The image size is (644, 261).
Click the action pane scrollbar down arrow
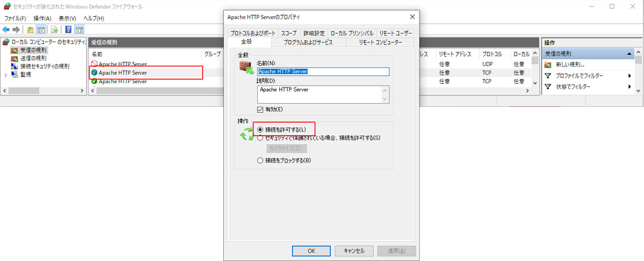pos(638,90)
